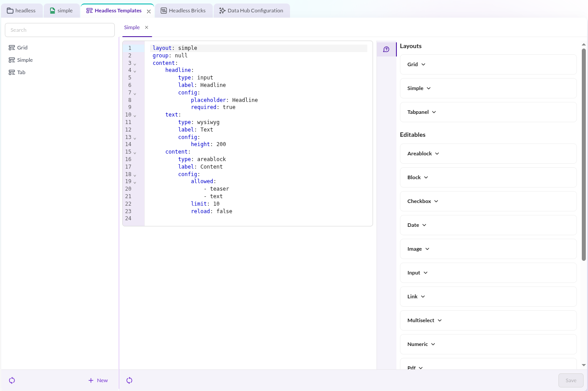588x391 pixels.
Task: Close the Simple editor tab
Action: 147,27
